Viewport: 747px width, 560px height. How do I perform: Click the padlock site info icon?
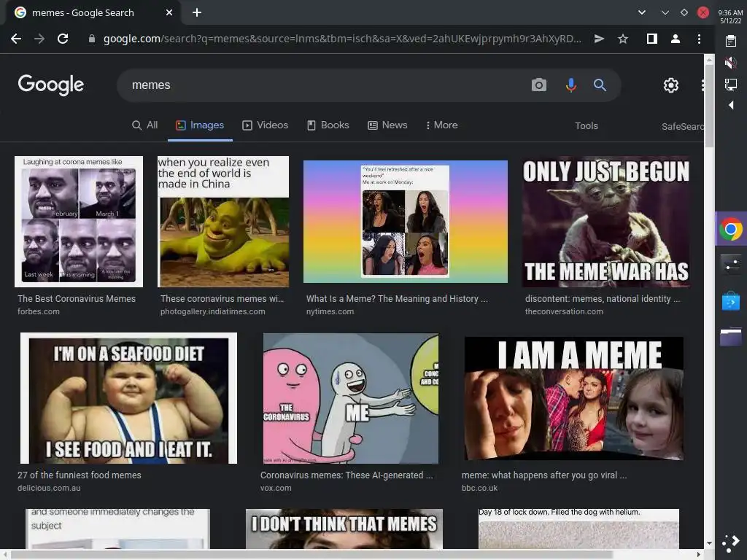92,39
